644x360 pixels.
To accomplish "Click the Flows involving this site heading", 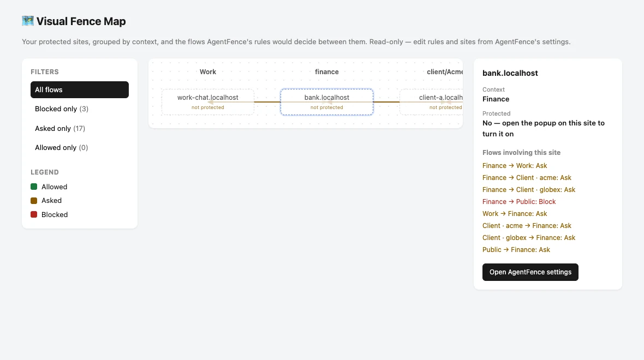I will pyautogui.click(x=522, y=152).
